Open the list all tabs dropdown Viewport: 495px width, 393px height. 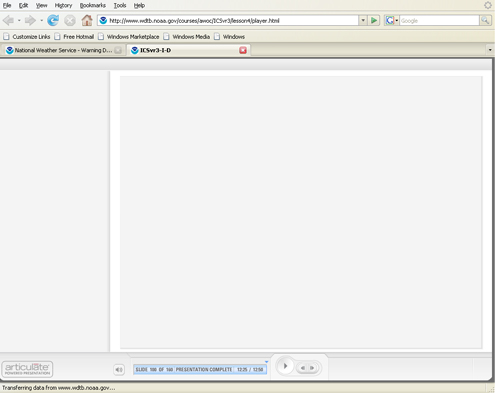point(490,50)
